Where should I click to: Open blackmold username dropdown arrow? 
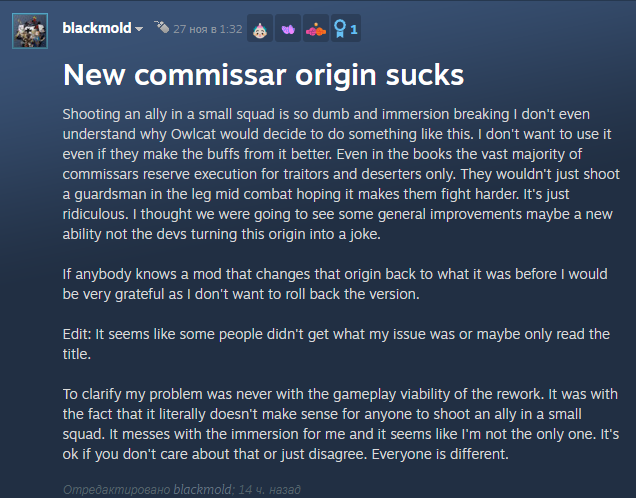click(x=139, y=29)
